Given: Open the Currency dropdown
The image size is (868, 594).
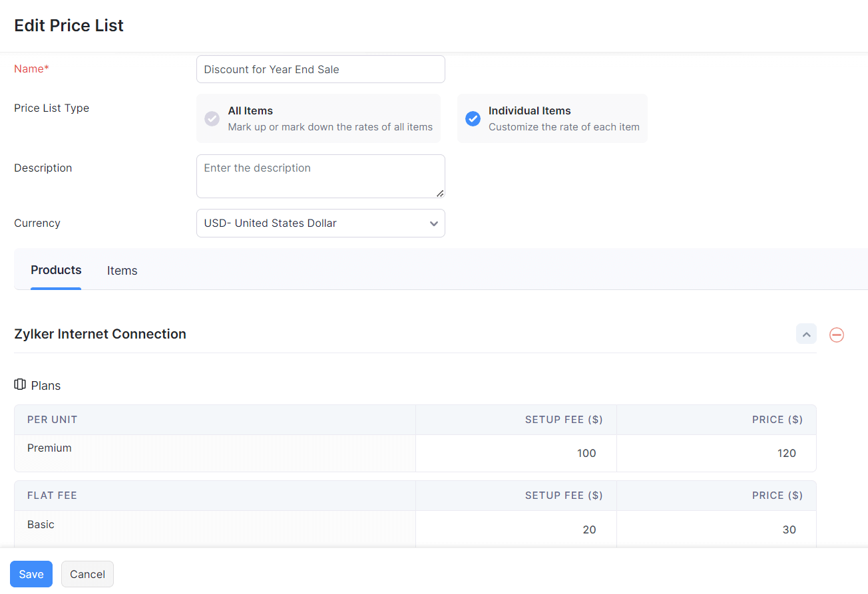Looking at the screenshot, I should click(320, 223).
